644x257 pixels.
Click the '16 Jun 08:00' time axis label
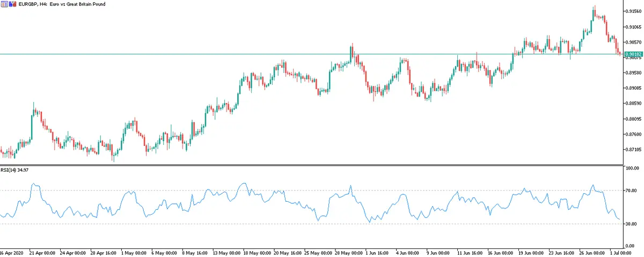[x=501, y=252]
